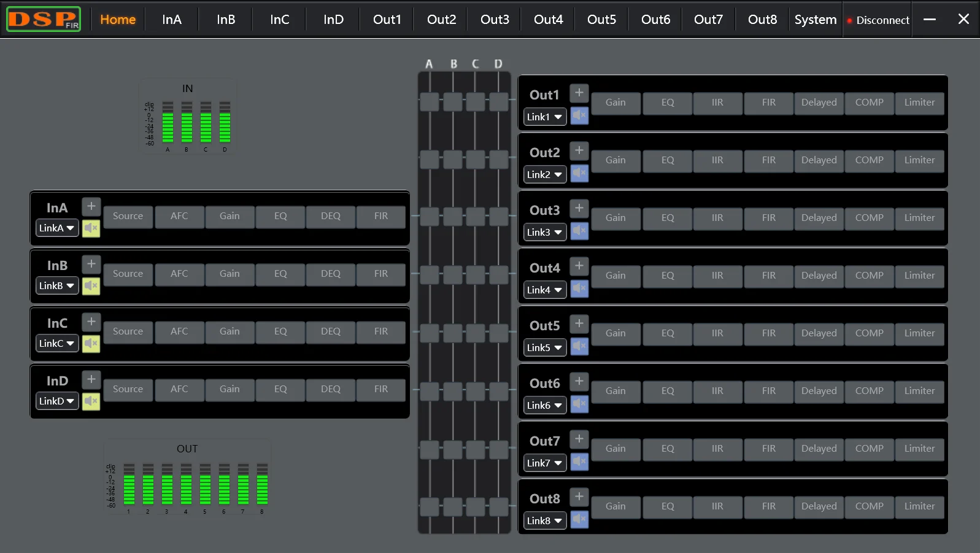Click the DSP FIR logo
980x553 pixels.
[x=44, y=19]
